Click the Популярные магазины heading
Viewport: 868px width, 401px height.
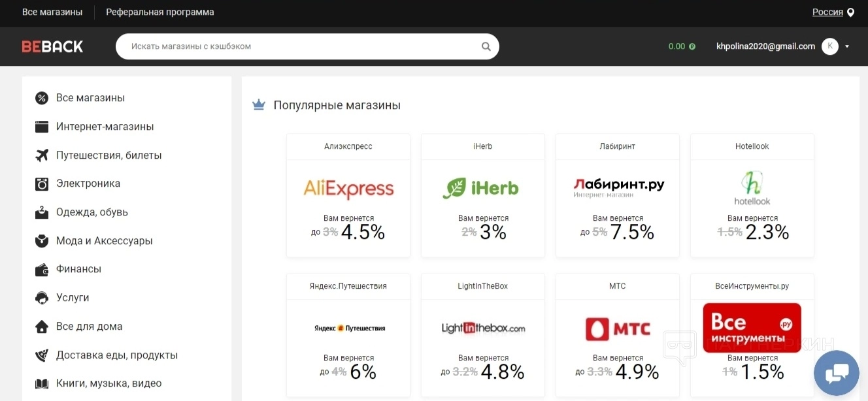(x=337, y=105)
